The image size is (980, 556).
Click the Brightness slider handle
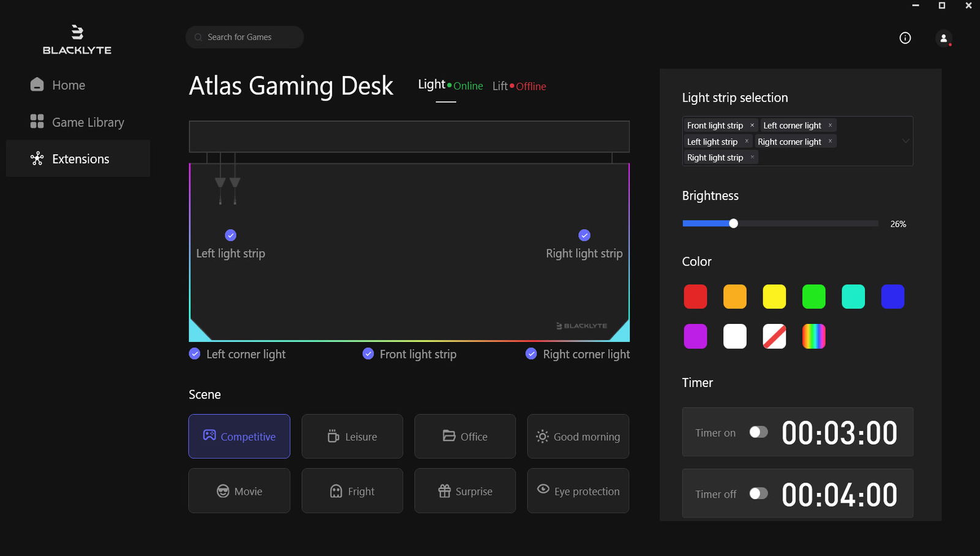pos(733,224)
